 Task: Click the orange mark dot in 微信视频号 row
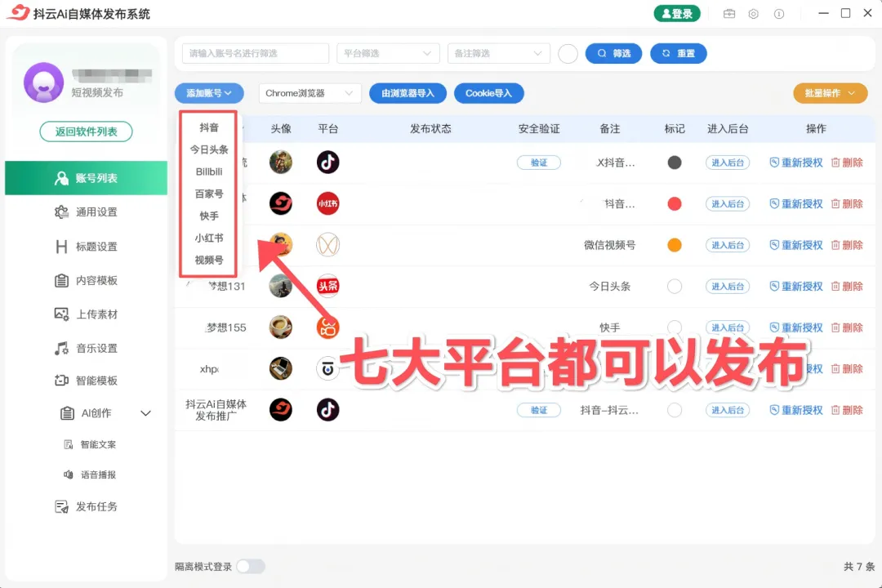[675, 245]
